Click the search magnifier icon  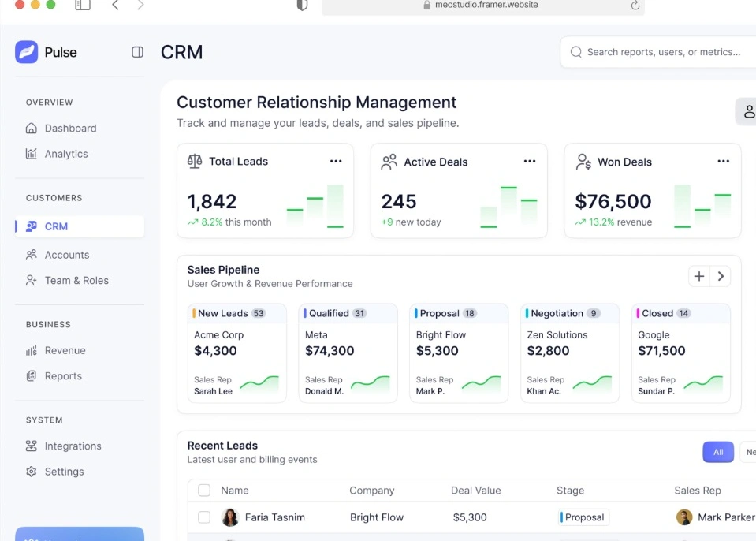575,52
